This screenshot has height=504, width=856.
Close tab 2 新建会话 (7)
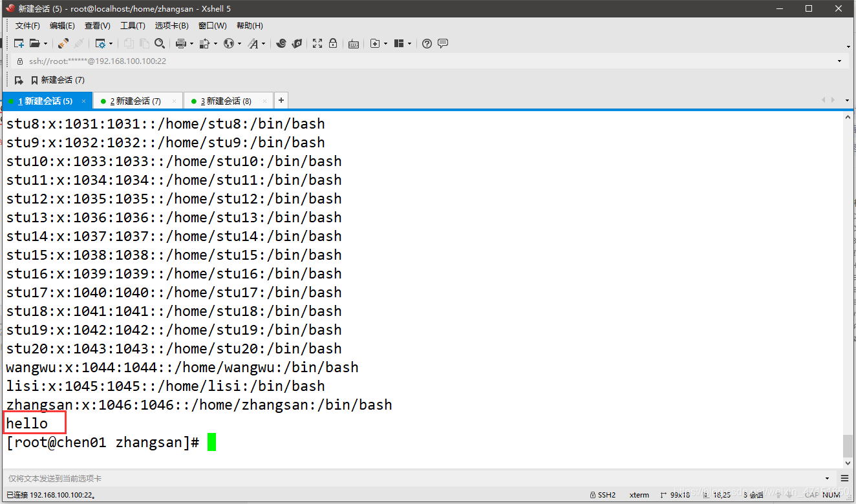(174, 101)
